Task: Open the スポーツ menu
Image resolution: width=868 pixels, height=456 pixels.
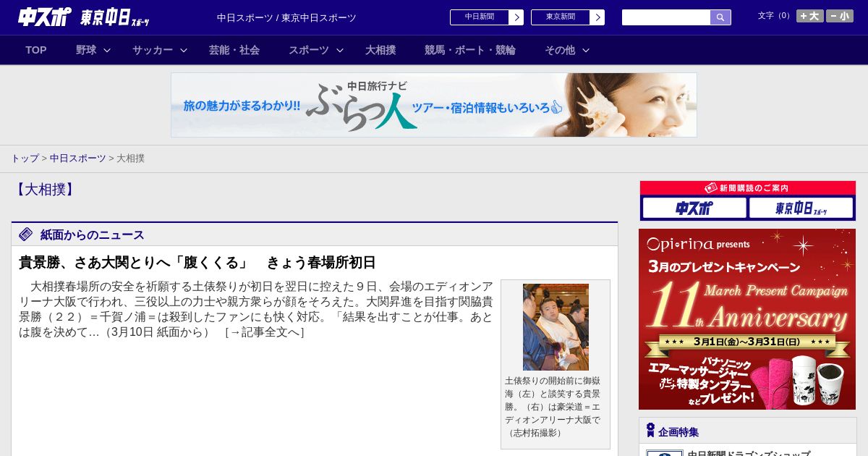Action: coord(309,50)
